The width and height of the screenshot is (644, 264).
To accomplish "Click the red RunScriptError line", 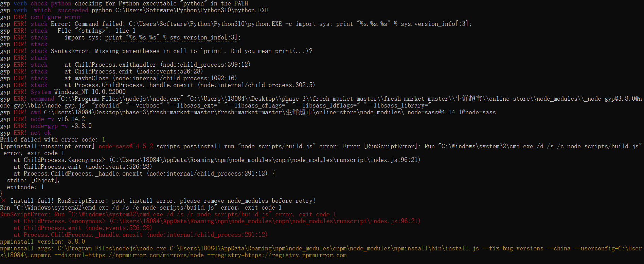I will [x=168, y=214].
